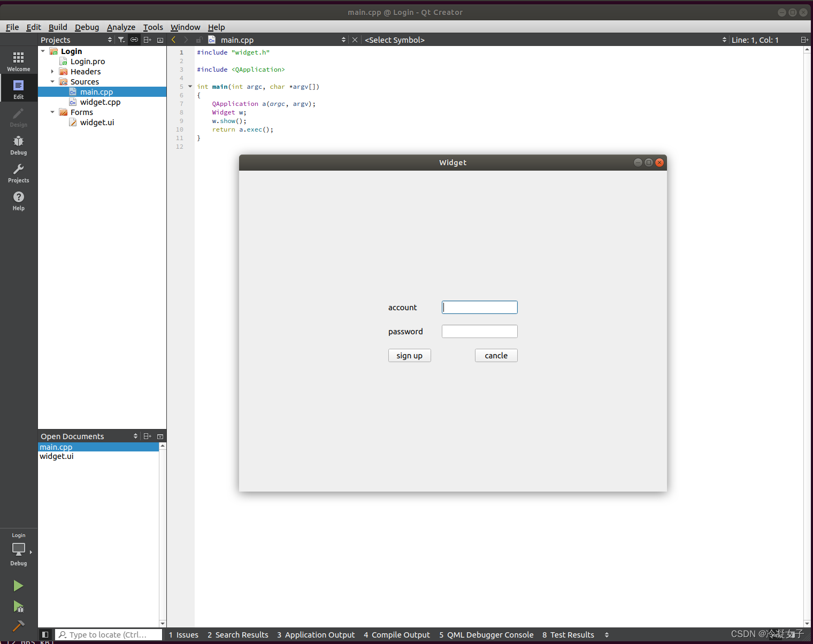Click the Line and Col indicator
Screen dimensions: 813x644
coord(755,40)
